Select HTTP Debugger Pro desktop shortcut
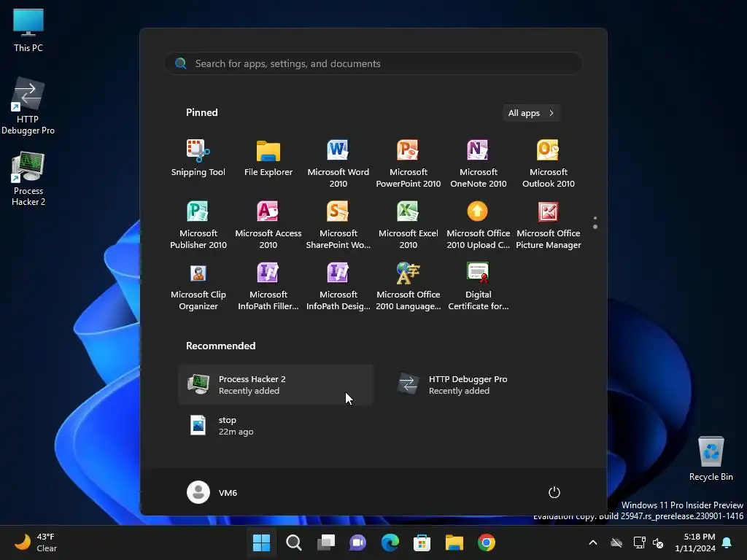The height and width of the screenshot is (560, 747). (28, 106)
